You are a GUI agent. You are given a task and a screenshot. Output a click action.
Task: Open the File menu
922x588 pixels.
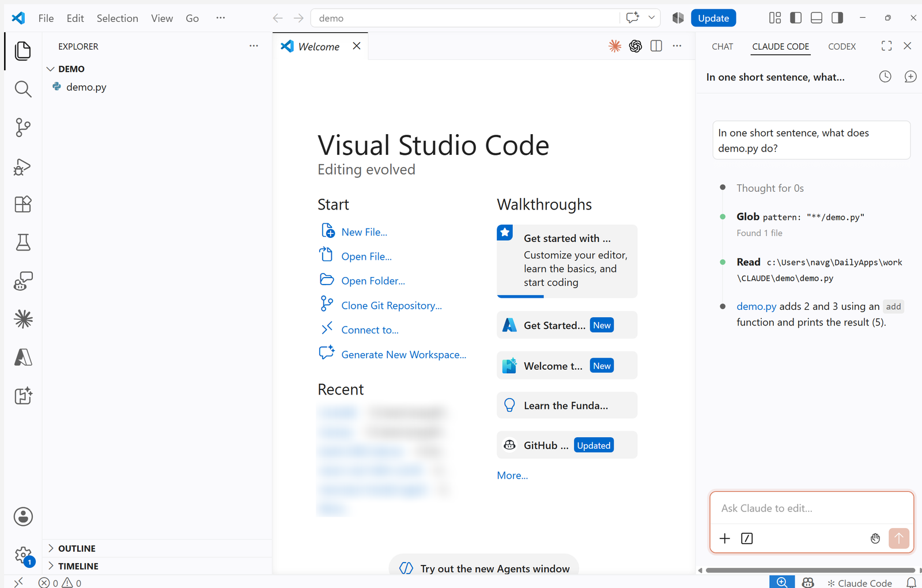pos(46,18)
